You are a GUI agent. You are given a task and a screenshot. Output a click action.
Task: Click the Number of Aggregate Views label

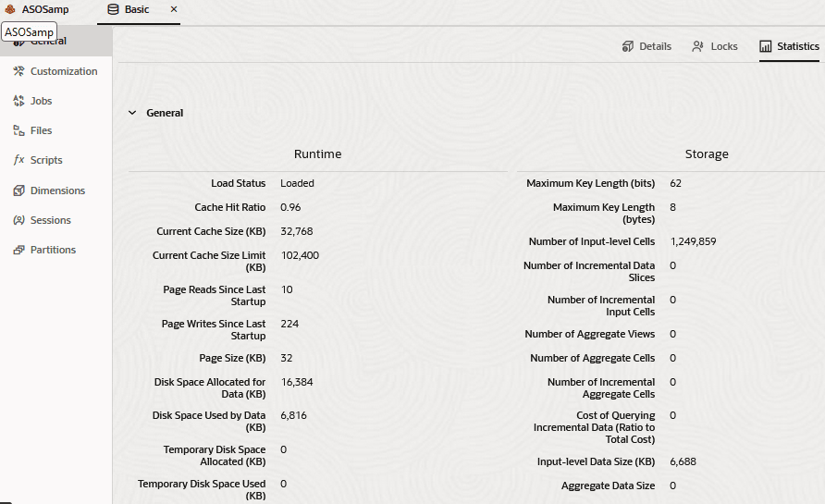point(590,334)
